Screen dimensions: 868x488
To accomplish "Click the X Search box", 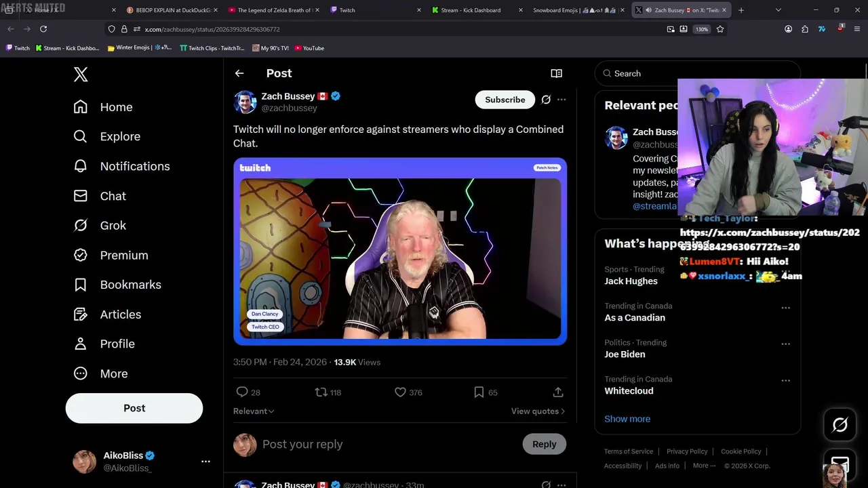I will click(x=697, y=73).
